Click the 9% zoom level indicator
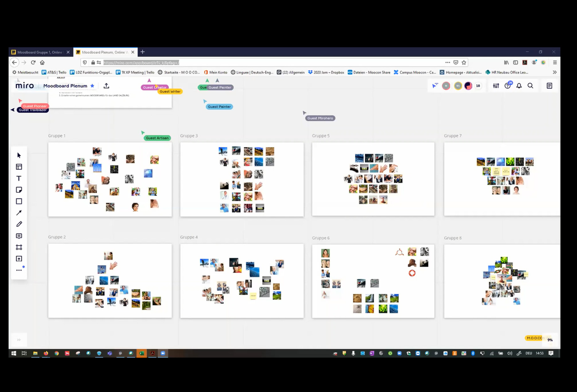Viewport: 577px width, 392px height. click(x=550, y=340)
